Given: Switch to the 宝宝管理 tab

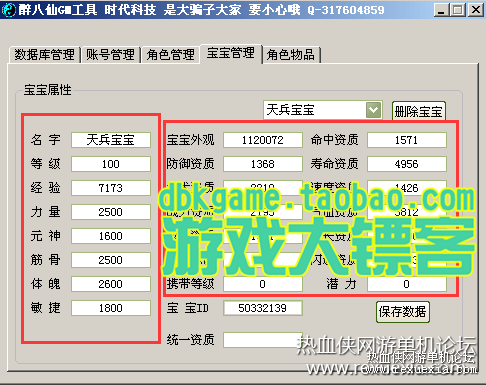Looking at the screenshot, I should pyautogui.click(x=231, y=53).
